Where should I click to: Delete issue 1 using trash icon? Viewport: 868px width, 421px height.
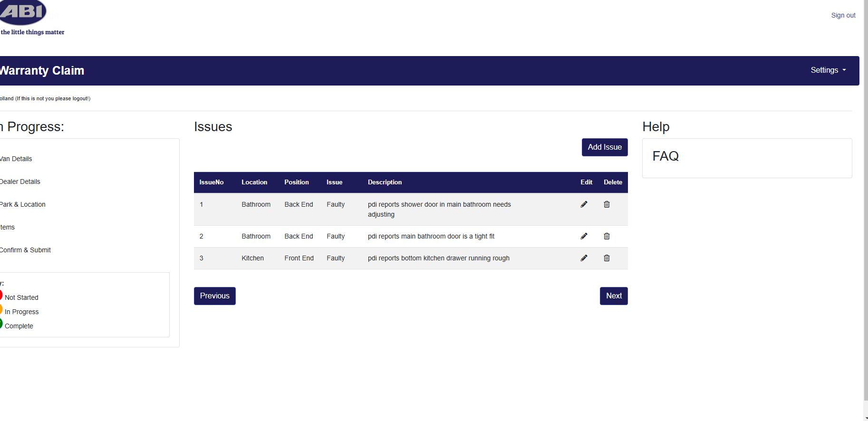(607, 204)
